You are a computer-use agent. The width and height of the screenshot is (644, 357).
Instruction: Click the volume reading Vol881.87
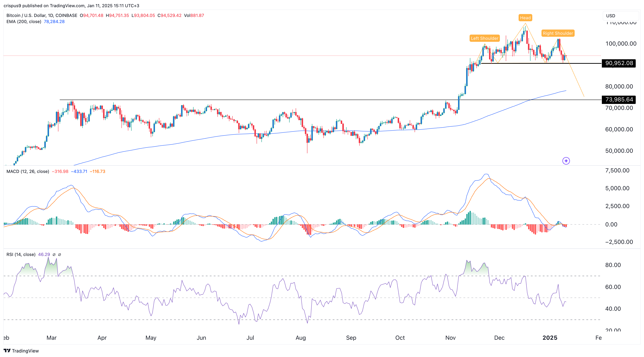pyautogui.click(x=194, y=15)
